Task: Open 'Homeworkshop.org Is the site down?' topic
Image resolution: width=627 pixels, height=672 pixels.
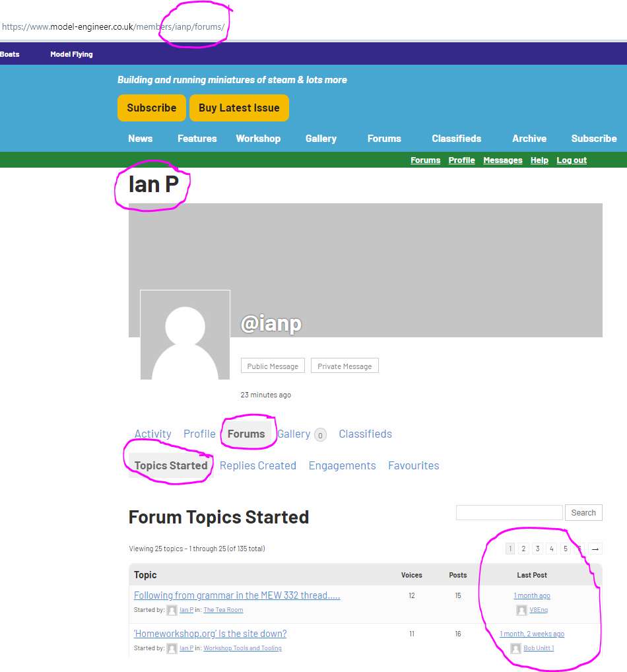Action: 210,634
